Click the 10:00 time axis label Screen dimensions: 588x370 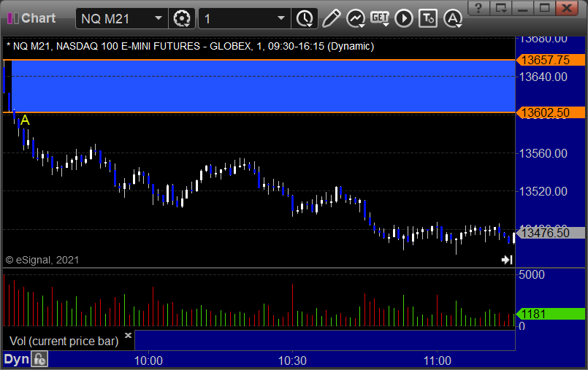point(148,361)
